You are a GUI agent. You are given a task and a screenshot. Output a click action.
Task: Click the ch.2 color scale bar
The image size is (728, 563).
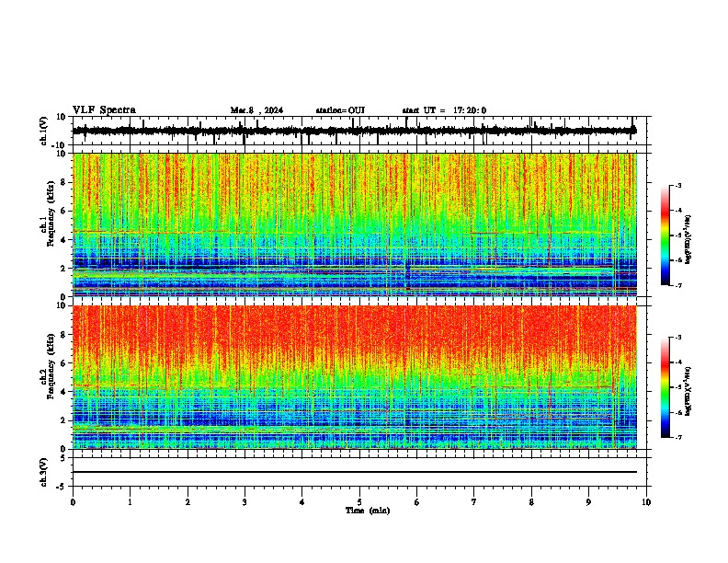click(x=665, y=387)
